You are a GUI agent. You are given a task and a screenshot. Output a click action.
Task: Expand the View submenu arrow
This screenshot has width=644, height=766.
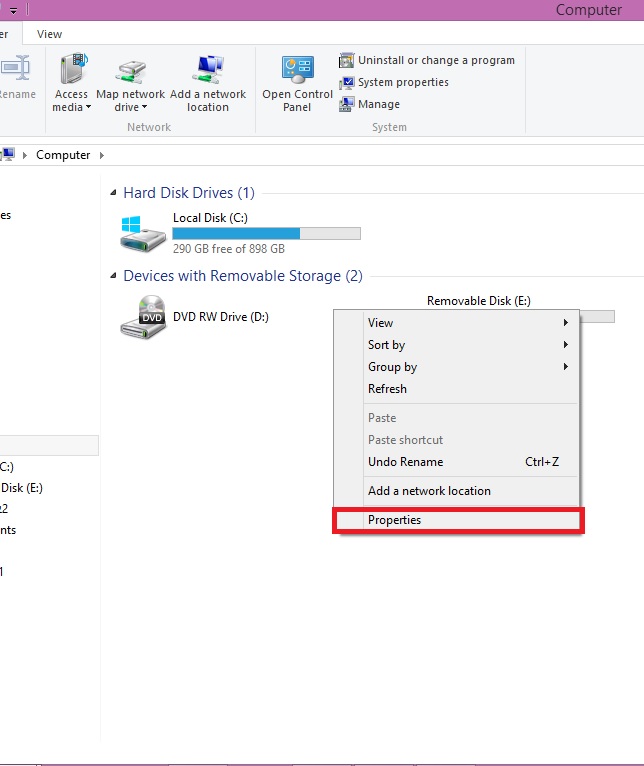tap(565, 322)
